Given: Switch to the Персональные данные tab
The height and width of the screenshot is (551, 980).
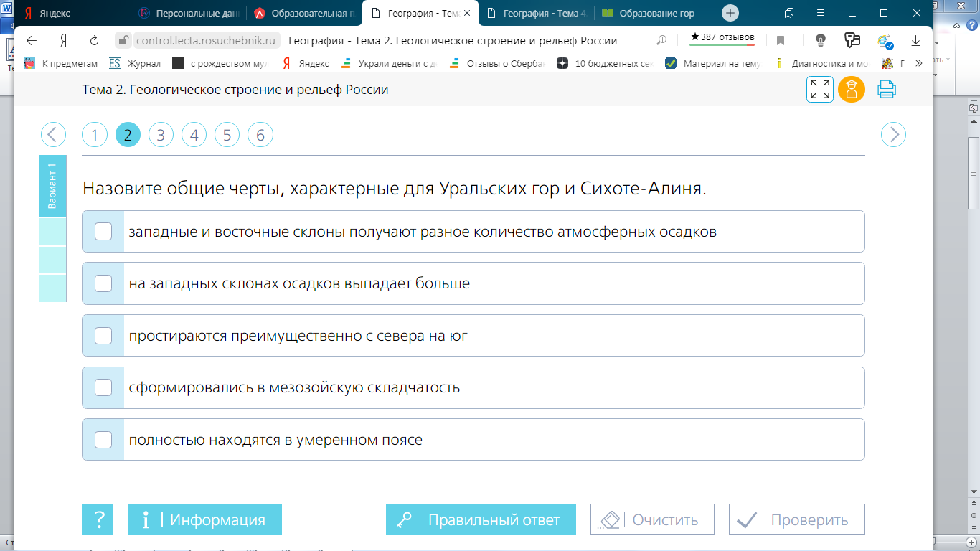Looking at the screenshot, I should coord(188,13).
